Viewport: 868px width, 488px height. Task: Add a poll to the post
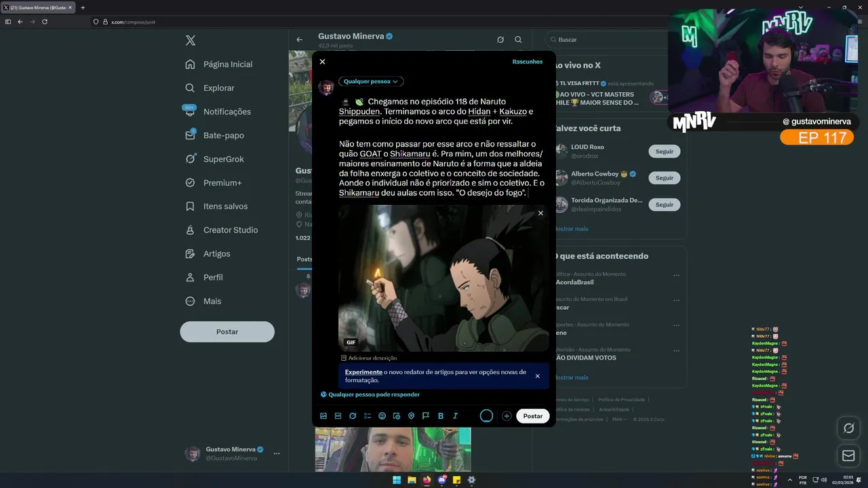(368, 416)
